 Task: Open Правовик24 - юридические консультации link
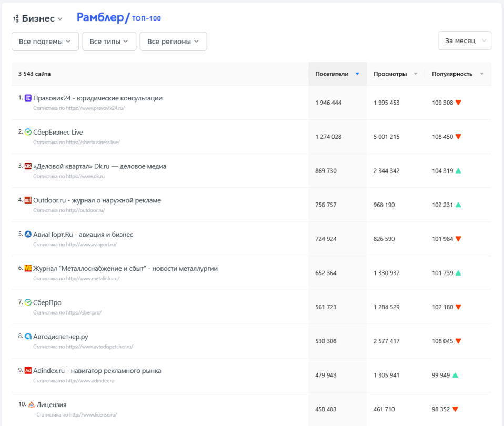click(x=98, y=98)
